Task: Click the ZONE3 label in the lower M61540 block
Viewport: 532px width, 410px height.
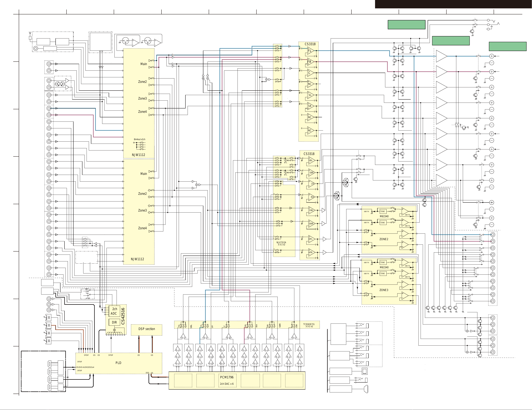Action: pyautogui.click(x=384, y=290)
